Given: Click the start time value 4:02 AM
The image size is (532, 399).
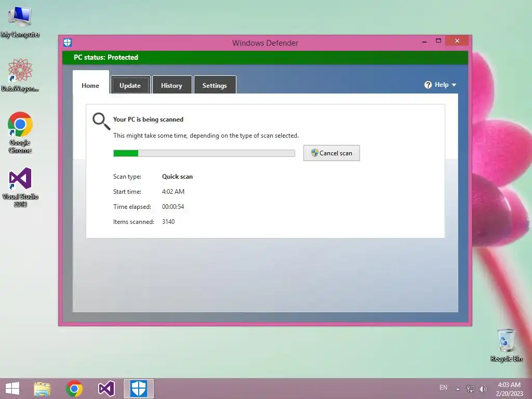Looking at the screenshot, I should [174, 192].
